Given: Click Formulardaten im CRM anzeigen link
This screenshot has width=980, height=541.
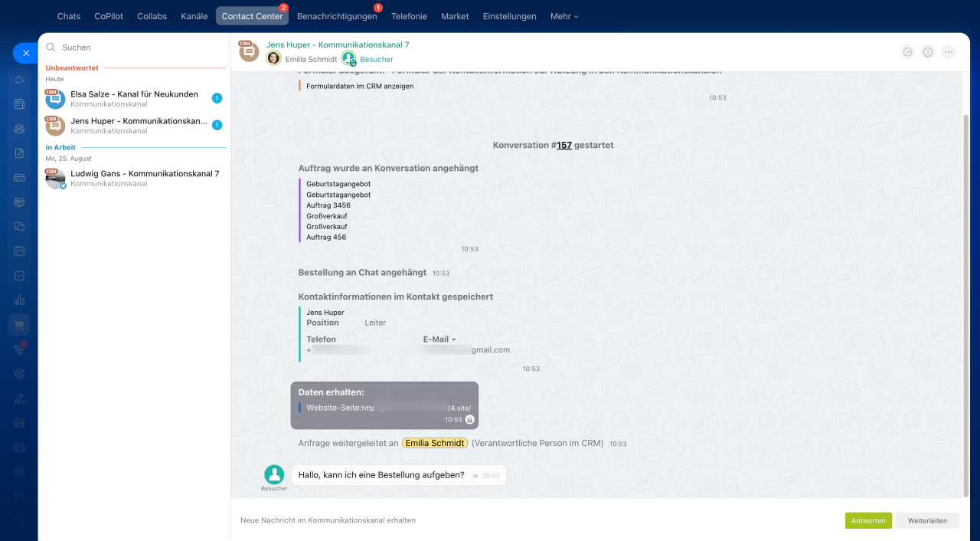Looking at the screenshot, I should tap(360, 86).
